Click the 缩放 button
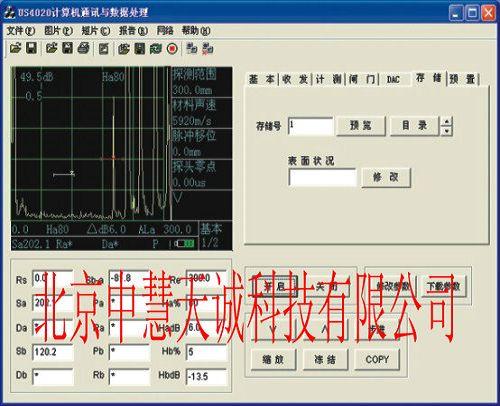The height and width of the screenshot is (406, 500). coord(273,360)
